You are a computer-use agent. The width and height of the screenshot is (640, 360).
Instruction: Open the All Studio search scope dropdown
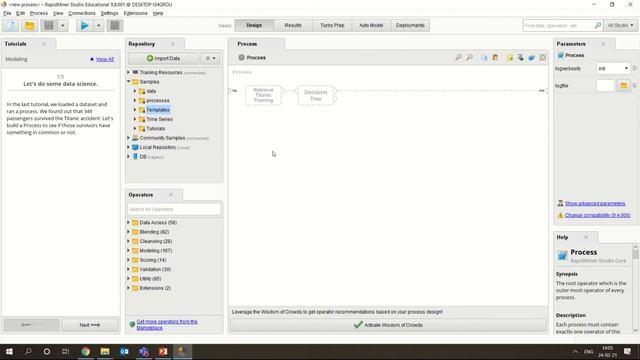tap(620, 25)
